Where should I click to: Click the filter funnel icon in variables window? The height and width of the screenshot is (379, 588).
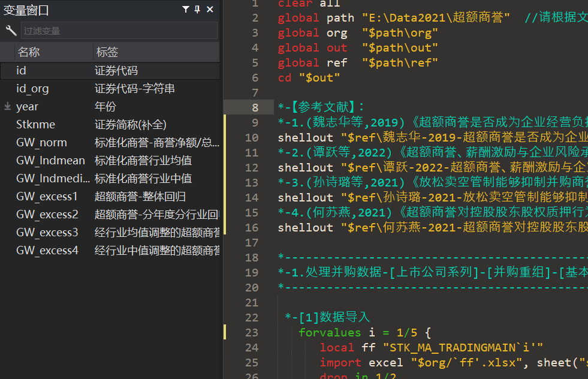click(x=186, y=10)
